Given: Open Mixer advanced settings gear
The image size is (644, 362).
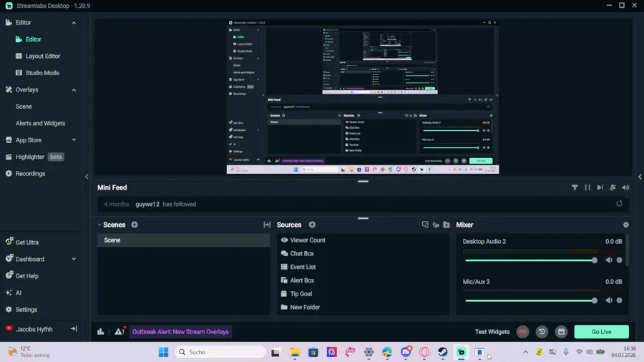Looking at the screenshot, I should (x=626, y=225).
